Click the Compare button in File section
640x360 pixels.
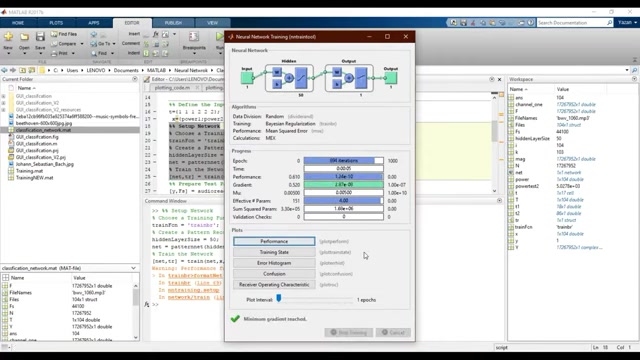64,44
